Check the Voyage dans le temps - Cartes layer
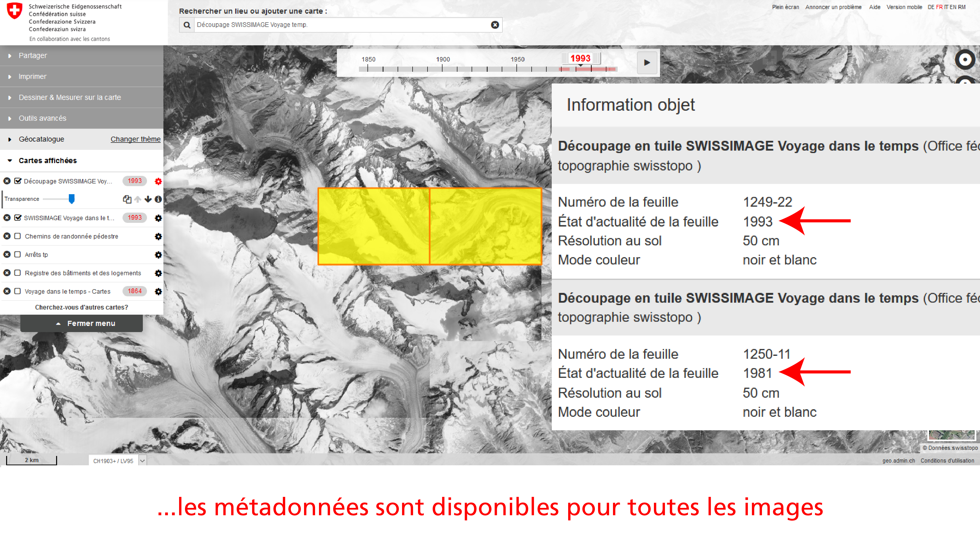Image resolution: width=980 pixels, height=551 pixels. pyautogui.click(x=17, y=291)
